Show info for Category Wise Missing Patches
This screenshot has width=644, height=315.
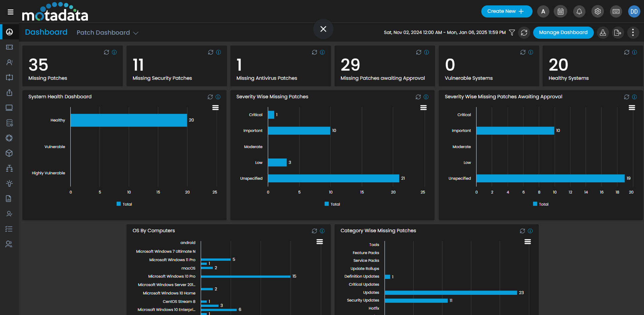[x=530, y=231]
